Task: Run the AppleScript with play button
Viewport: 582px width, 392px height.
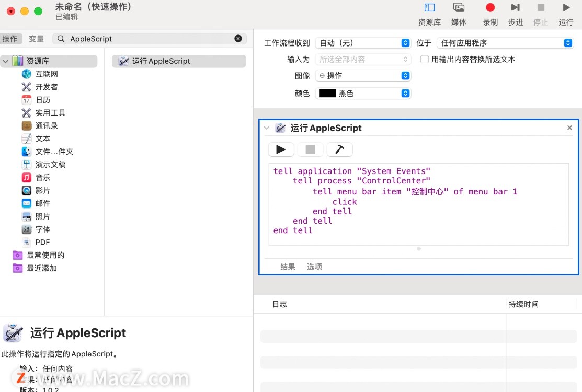Action: (281, 149)
